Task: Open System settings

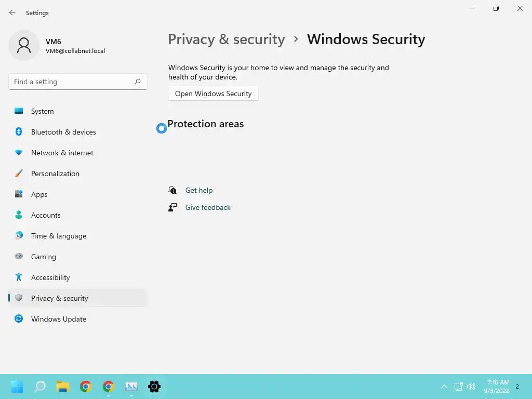Action: pyautogui.click(x=78, y=111)
